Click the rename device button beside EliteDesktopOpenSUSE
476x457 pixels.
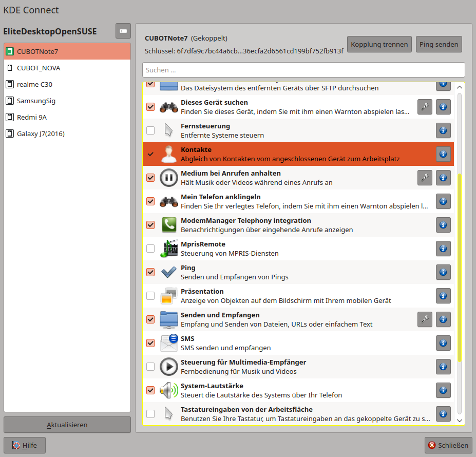pyautogui.click(x=123, y=31)
